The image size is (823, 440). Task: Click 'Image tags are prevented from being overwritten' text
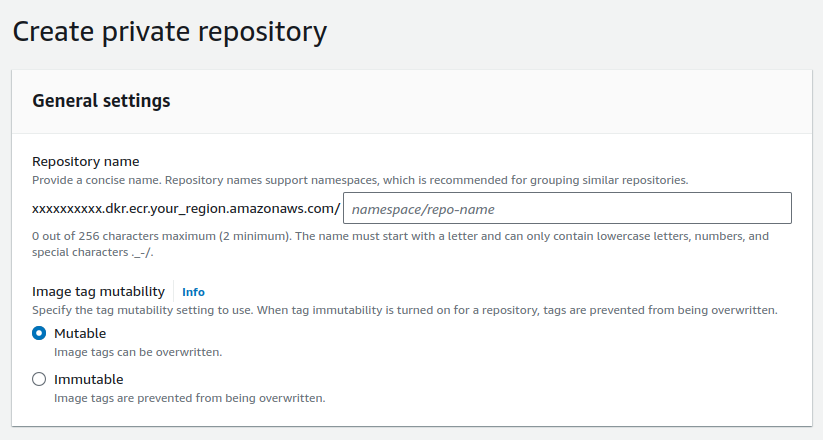[189, 398]
